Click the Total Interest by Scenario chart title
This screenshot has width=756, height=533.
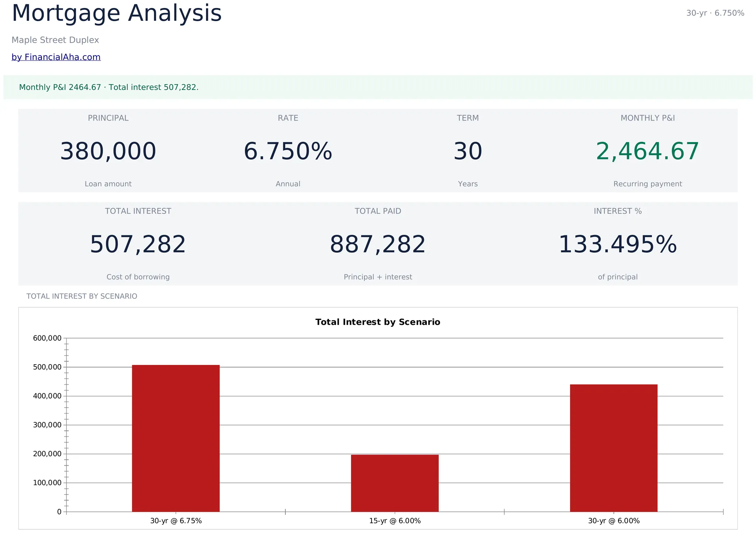click(378, 322)
